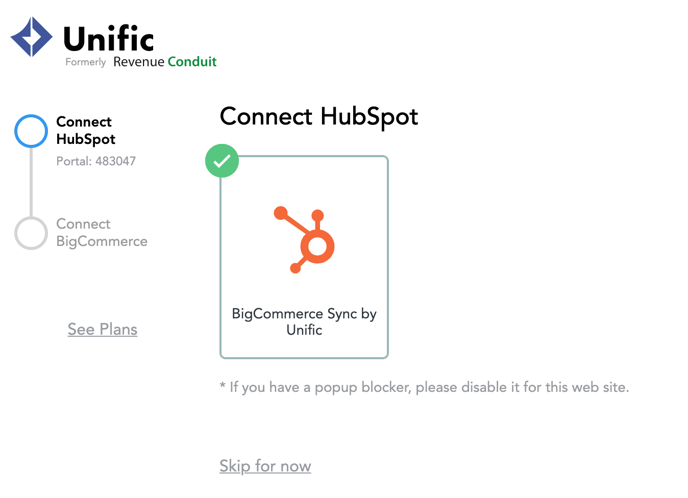Click the word Formerly under the logo
The height and width of the screenshot is (498, 688).
click(86, 62)
